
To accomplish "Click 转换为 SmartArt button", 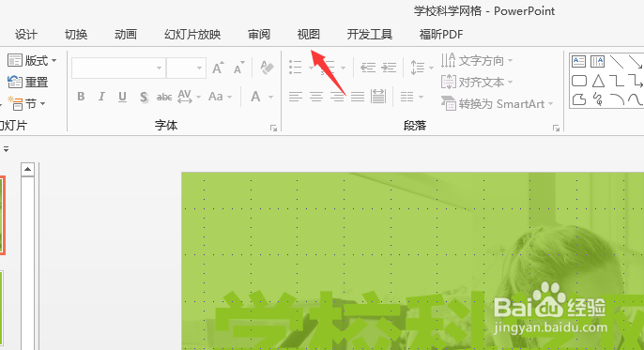I will click(497, 104).
